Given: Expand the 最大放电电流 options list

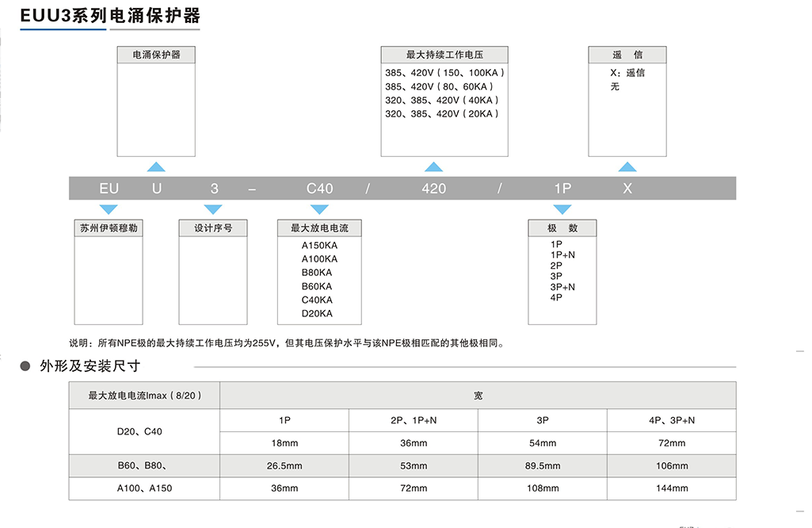Looking at the screenshot, I should (319, 228).
